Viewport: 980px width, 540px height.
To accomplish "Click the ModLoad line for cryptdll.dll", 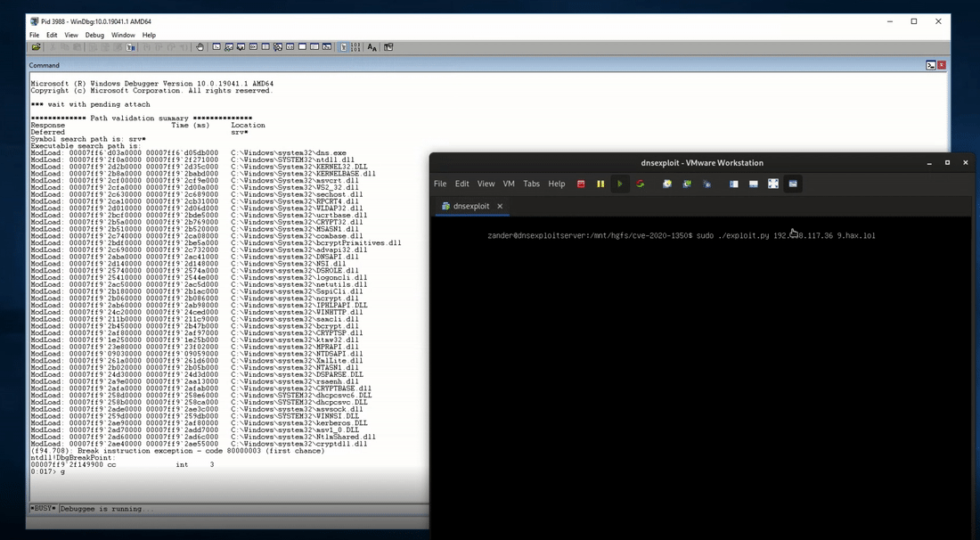I will [199, 444].
